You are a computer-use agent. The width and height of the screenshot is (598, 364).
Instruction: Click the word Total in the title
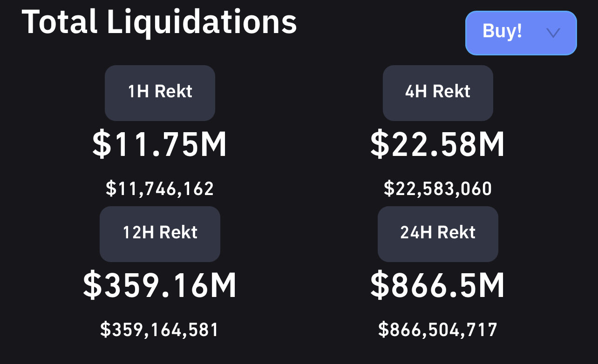click(60, 21)
